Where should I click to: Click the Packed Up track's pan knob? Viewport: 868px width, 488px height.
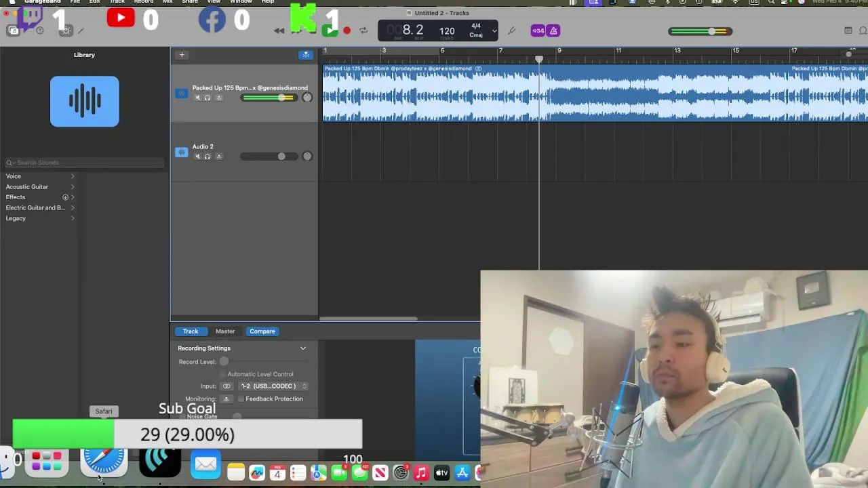point(307,98)
